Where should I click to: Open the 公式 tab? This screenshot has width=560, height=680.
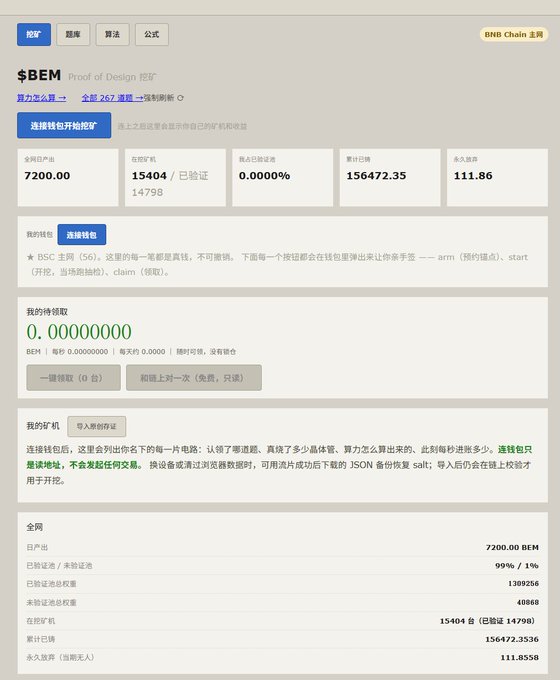click(x=152, y=34)
